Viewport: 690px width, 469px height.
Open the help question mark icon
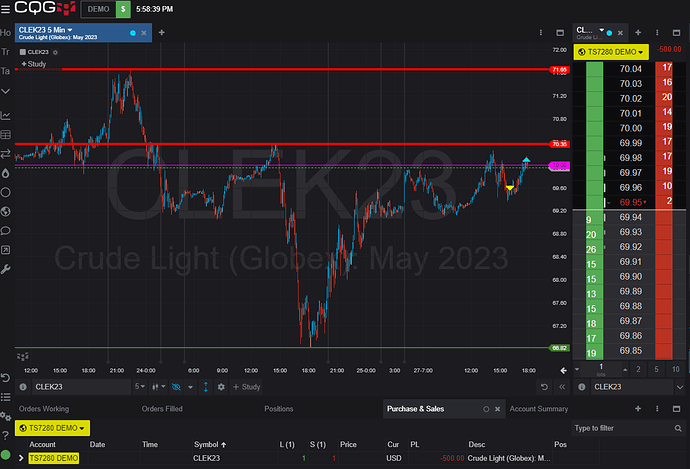[x=6, y=436]
